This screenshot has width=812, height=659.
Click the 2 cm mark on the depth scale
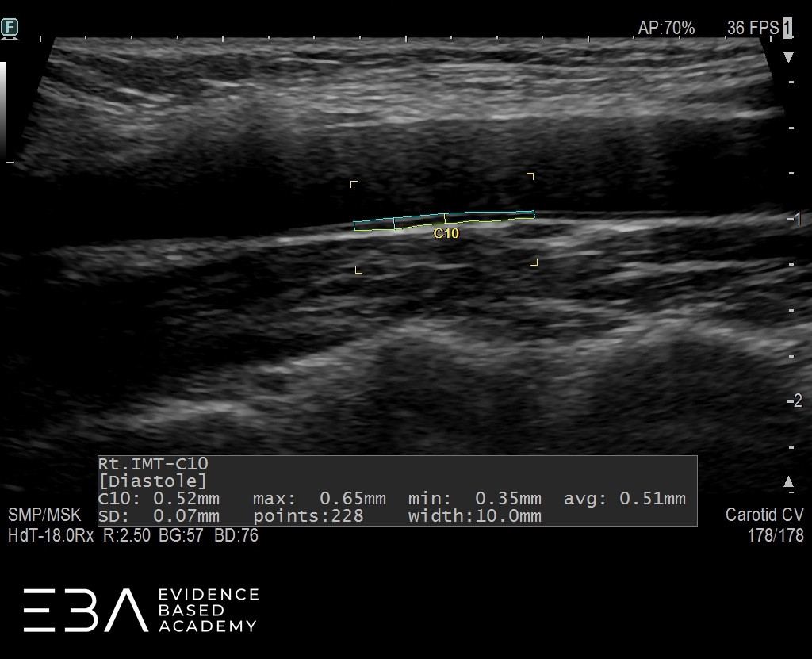(x=795, y=400)
